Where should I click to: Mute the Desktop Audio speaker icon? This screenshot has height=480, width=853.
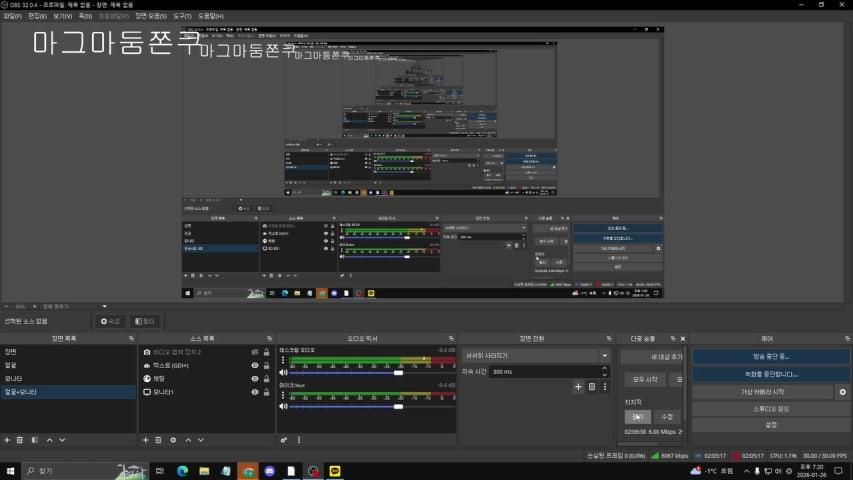283,372
